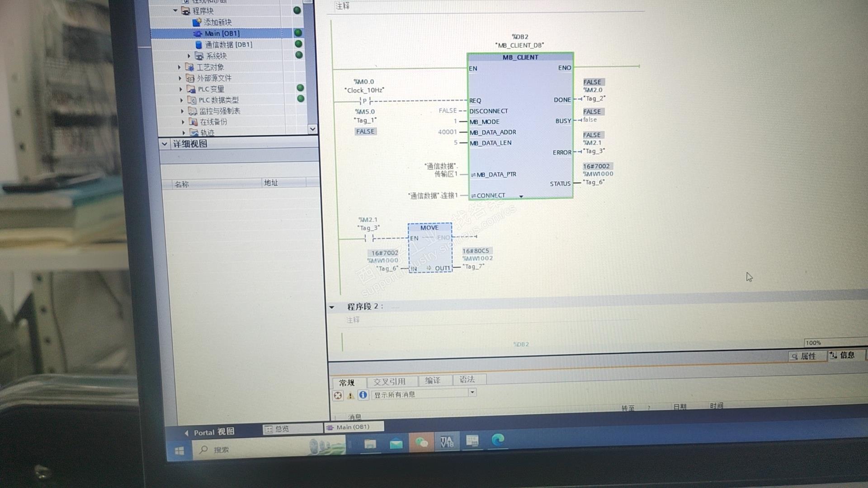Click the errors filter icon in info panel
868x488 pixels.
(338, 396)
